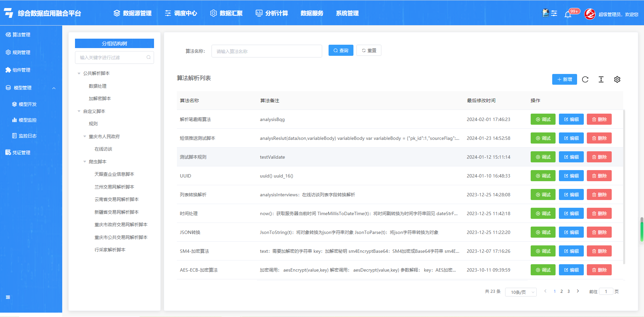
Task: Focus the tree keyword filter input
Action: click(x=114, y=57)
